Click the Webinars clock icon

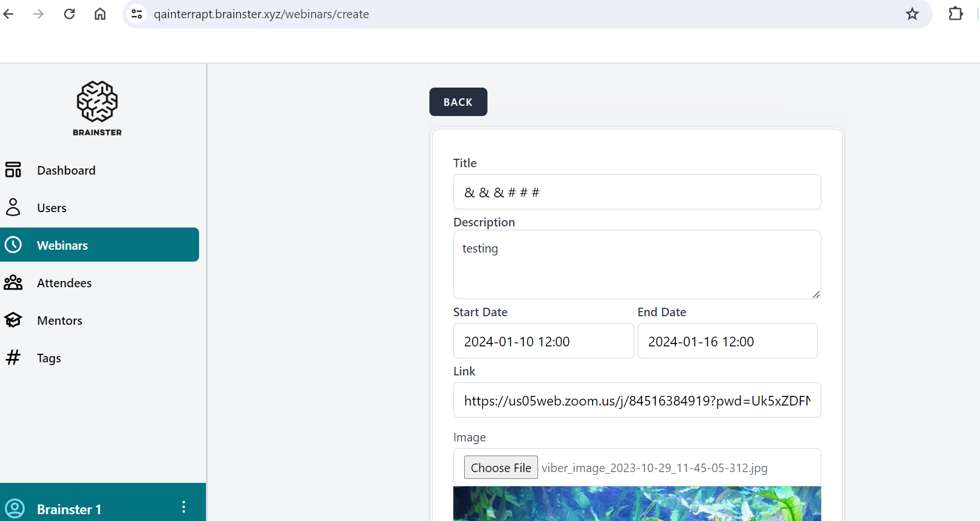point(13,245)
